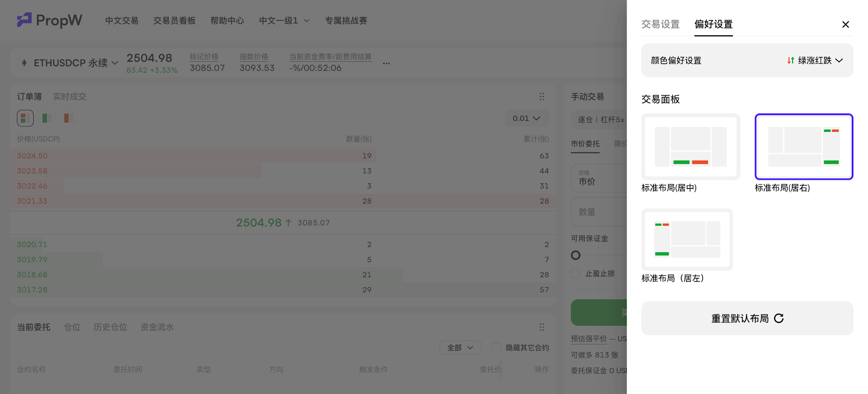The width and height of the screenshot is (868, 394).
Task: Switch to the 交易设置 tab
Action: tap(660, 24)
